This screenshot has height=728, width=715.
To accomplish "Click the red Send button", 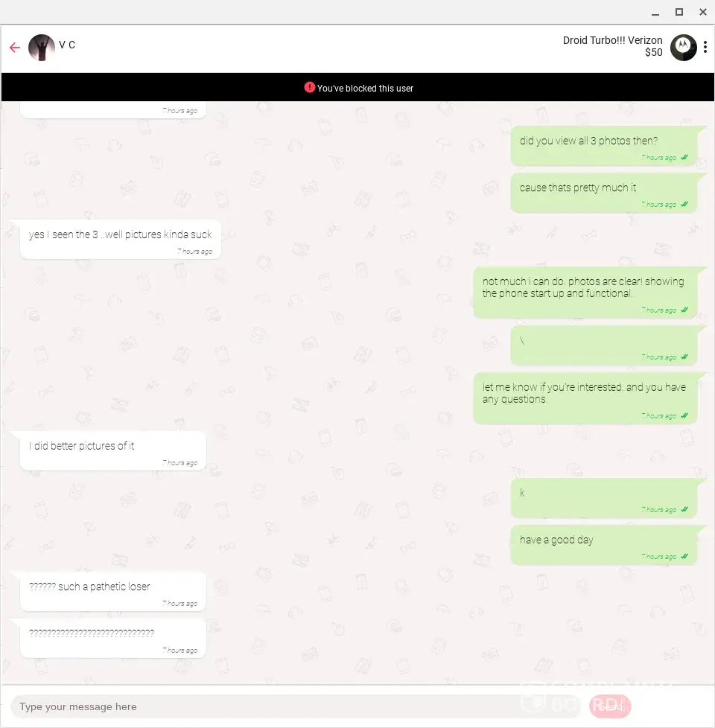I will 610,706.
